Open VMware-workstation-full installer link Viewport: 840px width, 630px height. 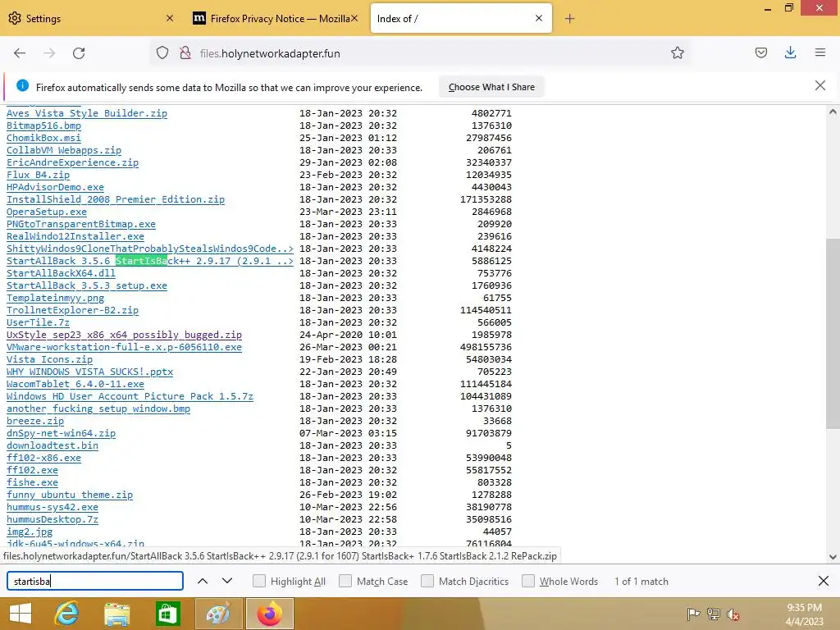tap(125, 347)
